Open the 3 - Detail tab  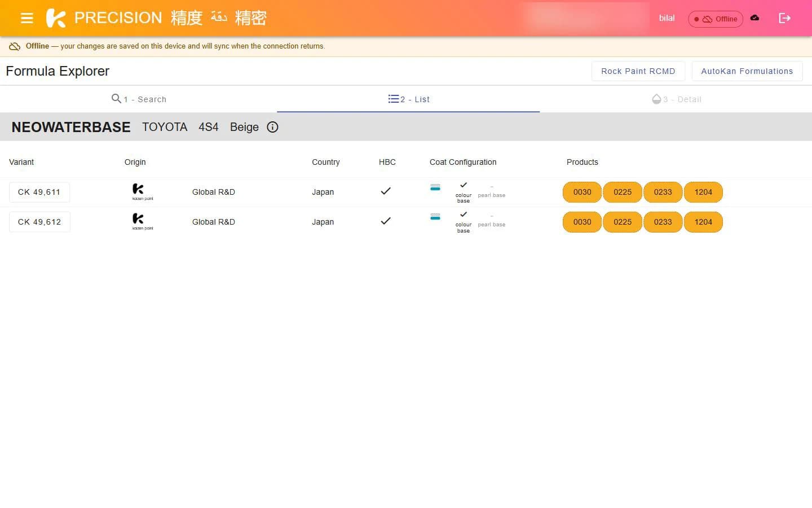676,99
